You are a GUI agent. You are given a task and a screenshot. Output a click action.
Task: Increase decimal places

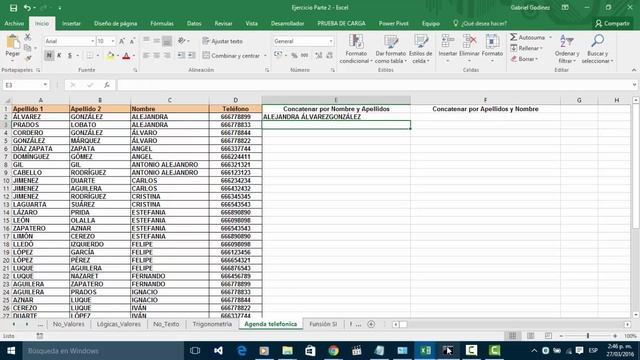[x=319, y=56]
